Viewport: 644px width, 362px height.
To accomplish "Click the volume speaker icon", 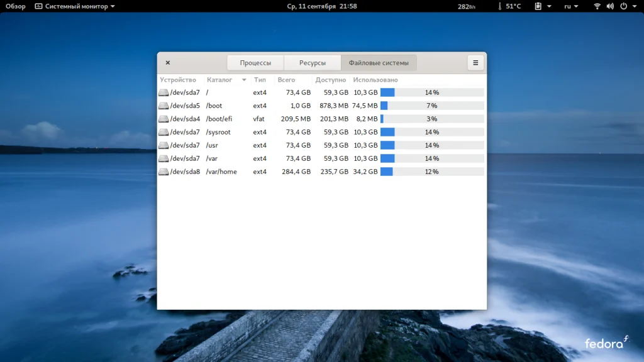I will [x=610, y=6].
